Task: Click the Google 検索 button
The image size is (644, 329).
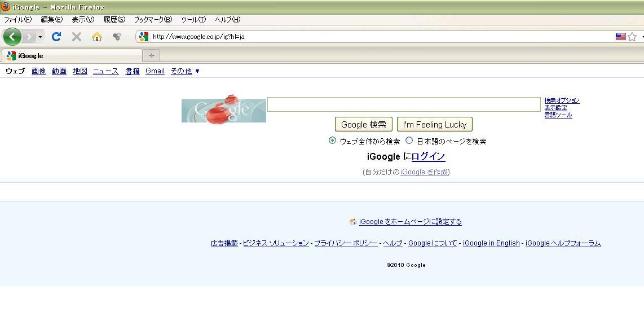Action: click(x=364, y=124)
